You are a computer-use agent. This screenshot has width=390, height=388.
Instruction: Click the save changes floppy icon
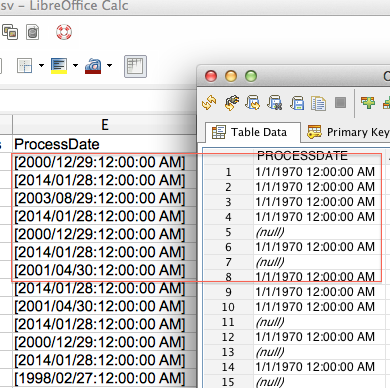[297, 103]
